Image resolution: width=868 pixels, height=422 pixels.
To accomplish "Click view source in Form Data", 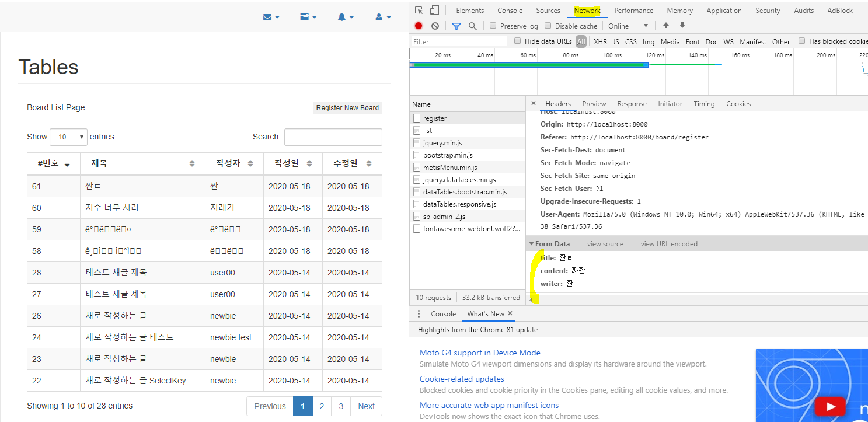I will pos(605,243).
